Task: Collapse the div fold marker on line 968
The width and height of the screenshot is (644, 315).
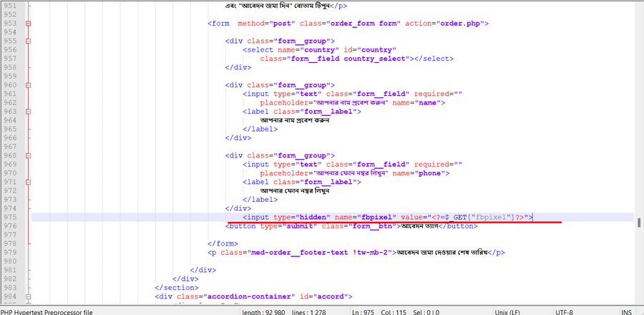Action: pos(28,155)
